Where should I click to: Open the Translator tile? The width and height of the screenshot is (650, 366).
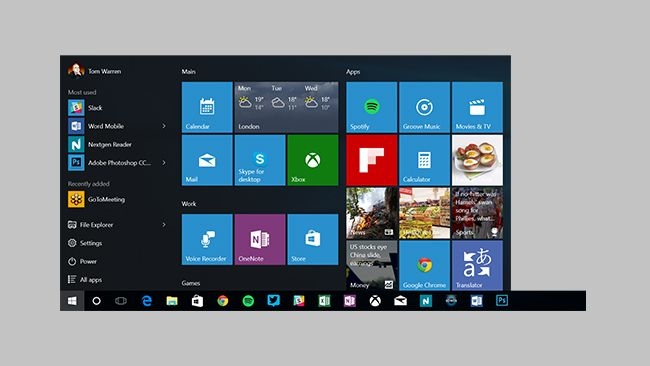[477, 265]
